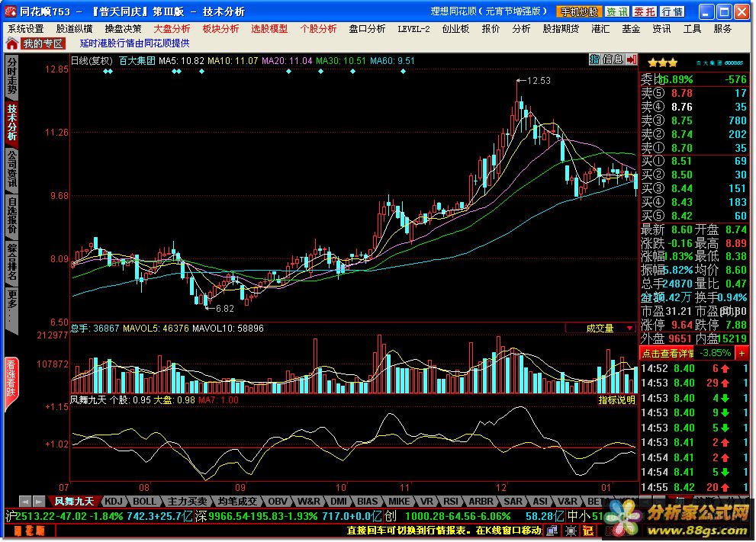Image resolution: width=756 pixels, height=542 pixels.
Task: Switch to the RSI indicator tab
Action: point(451,502)
